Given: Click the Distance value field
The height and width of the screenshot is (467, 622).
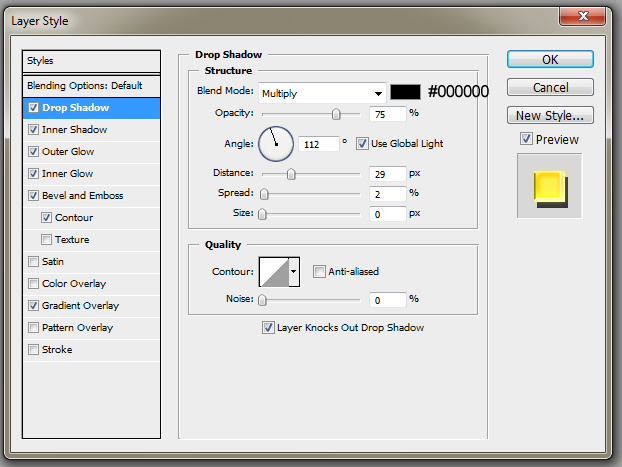Looking at the screenshot, I should coord(388,174).
